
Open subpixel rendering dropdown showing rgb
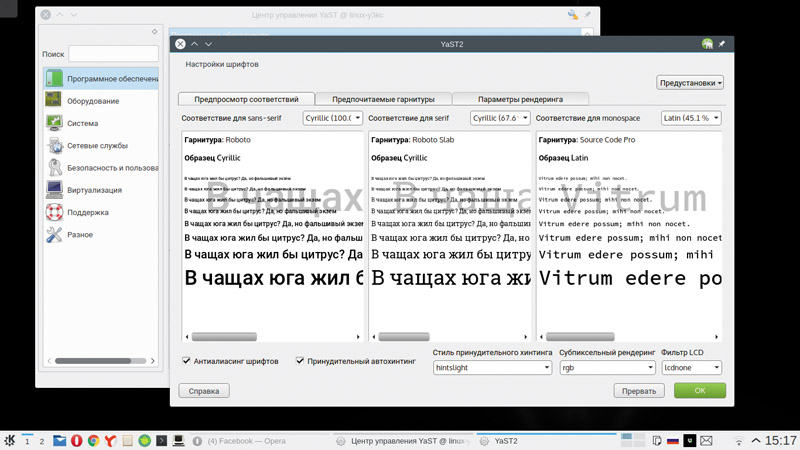pos(607,367)
